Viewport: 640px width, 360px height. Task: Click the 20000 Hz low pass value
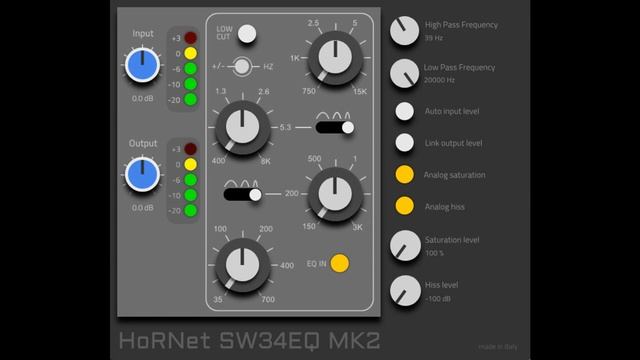coord(439,80)
